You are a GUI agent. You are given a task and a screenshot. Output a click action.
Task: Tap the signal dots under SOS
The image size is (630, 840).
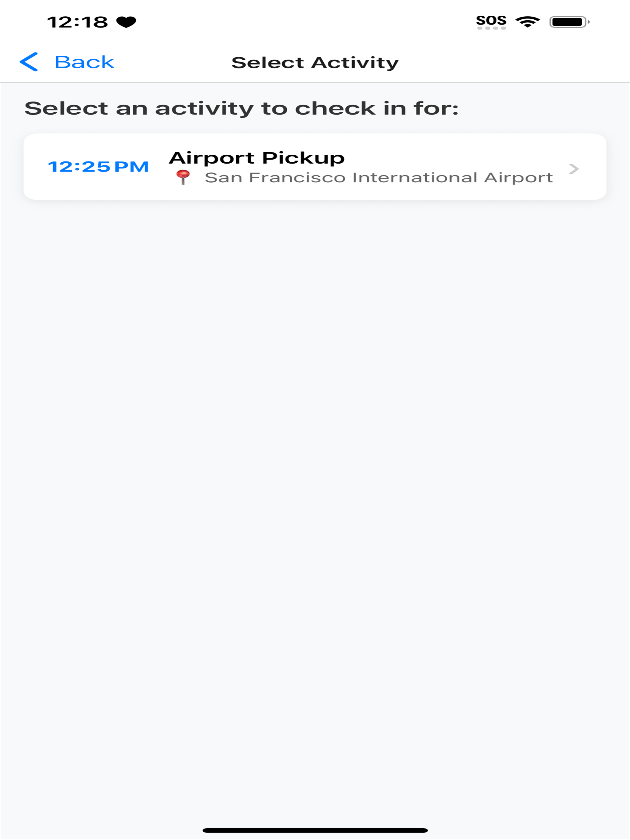(x=491, y=28)
